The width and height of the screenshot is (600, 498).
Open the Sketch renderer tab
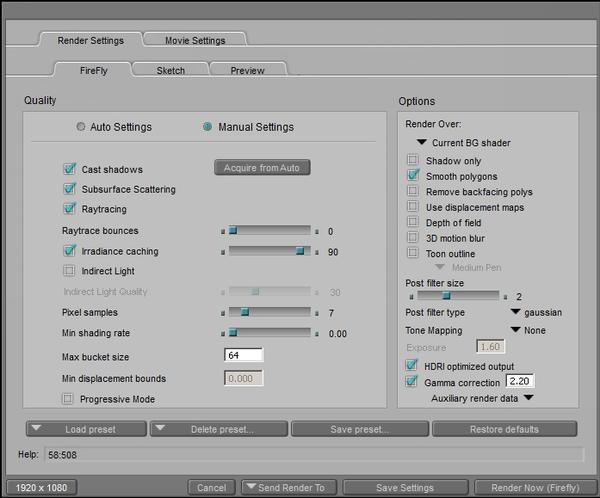(171, 70)
